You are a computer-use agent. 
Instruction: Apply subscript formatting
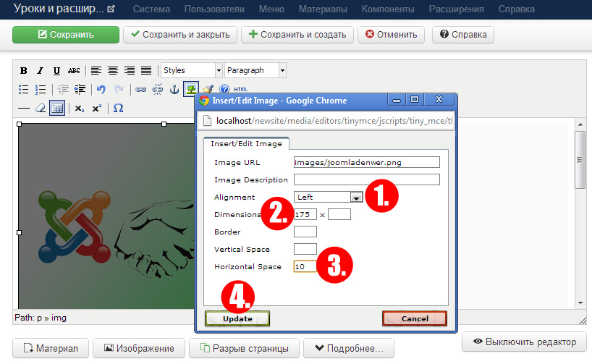coord(80,108)
